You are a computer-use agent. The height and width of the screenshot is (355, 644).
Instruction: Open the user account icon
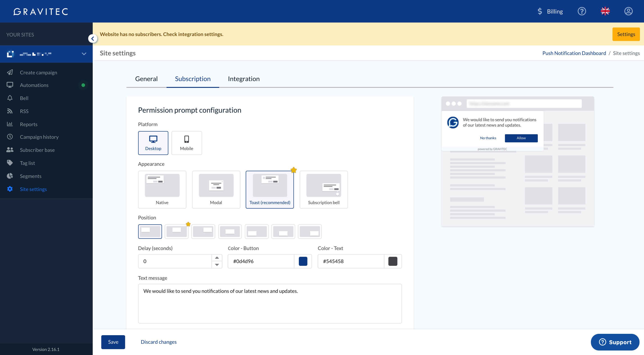[628, 11]
